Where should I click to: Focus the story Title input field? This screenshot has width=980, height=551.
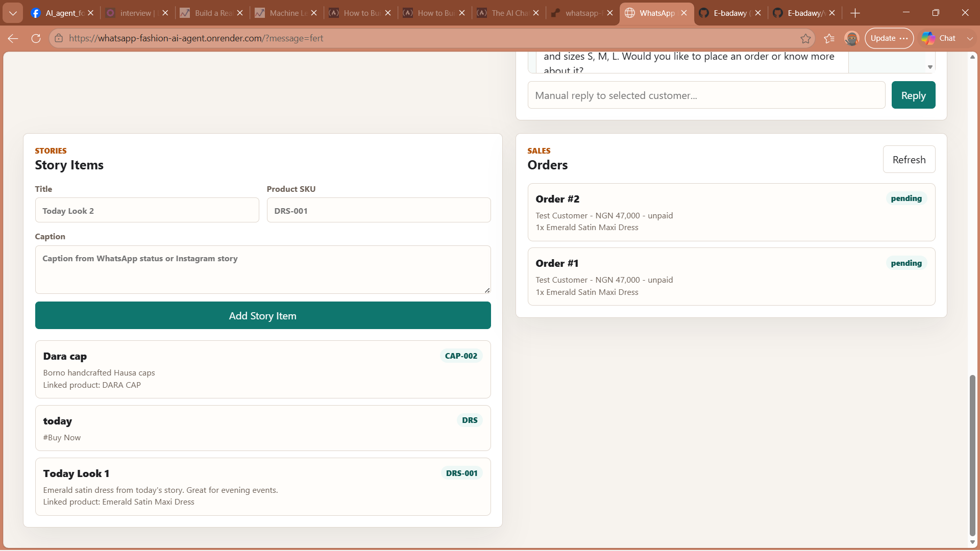(147, 210)
